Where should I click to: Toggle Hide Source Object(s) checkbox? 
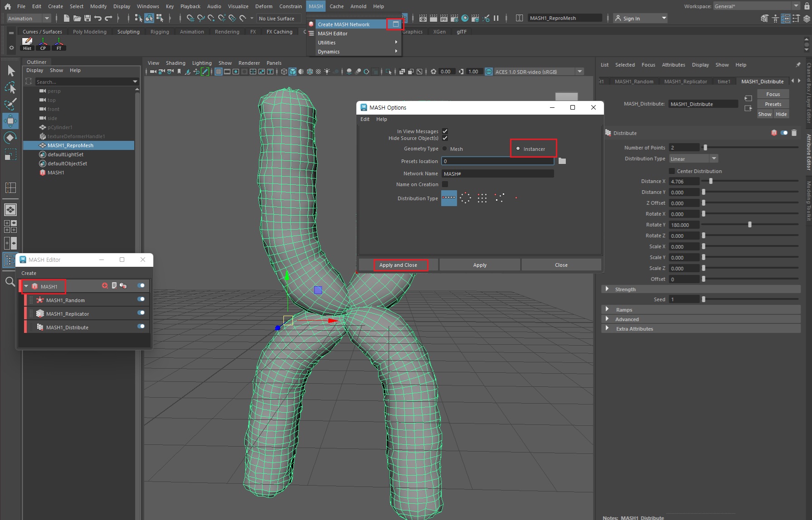tap(445, 138)
